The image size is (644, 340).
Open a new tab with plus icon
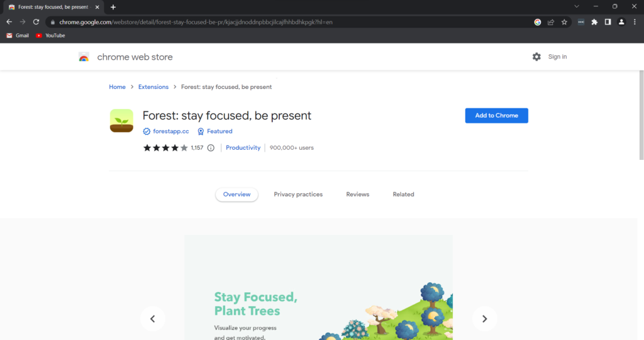pos(113,7)
